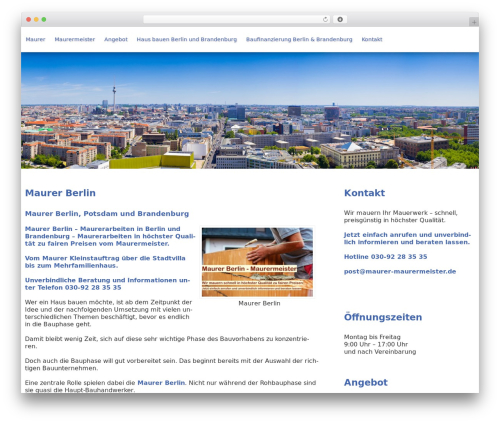Open the Maurermeister menu item
The image size is (500, 423).
(75, 39)
